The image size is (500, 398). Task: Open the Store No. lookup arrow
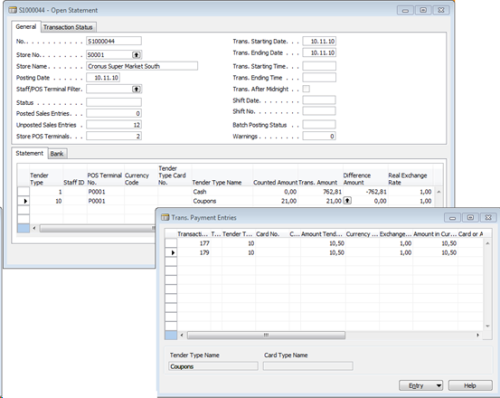click(136, 55)
